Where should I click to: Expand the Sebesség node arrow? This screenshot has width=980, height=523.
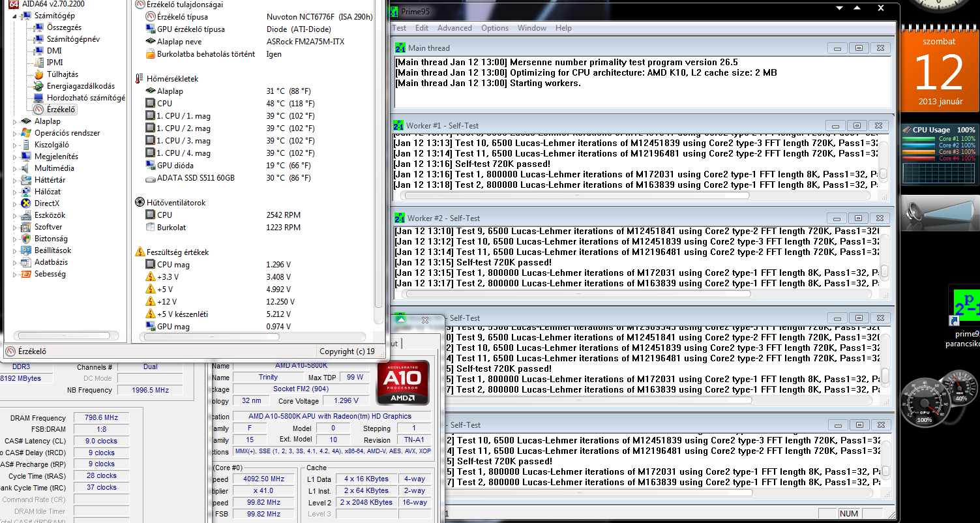pos(16,274)
